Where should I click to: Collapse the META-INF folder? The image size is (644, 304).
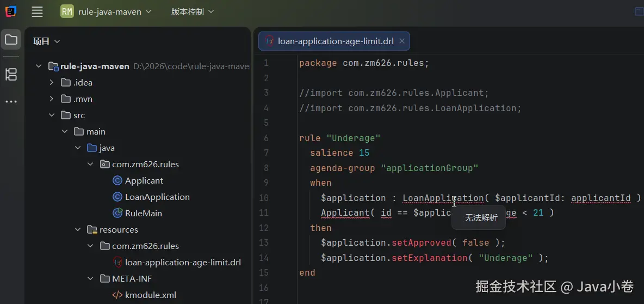(x=91, y=278)
